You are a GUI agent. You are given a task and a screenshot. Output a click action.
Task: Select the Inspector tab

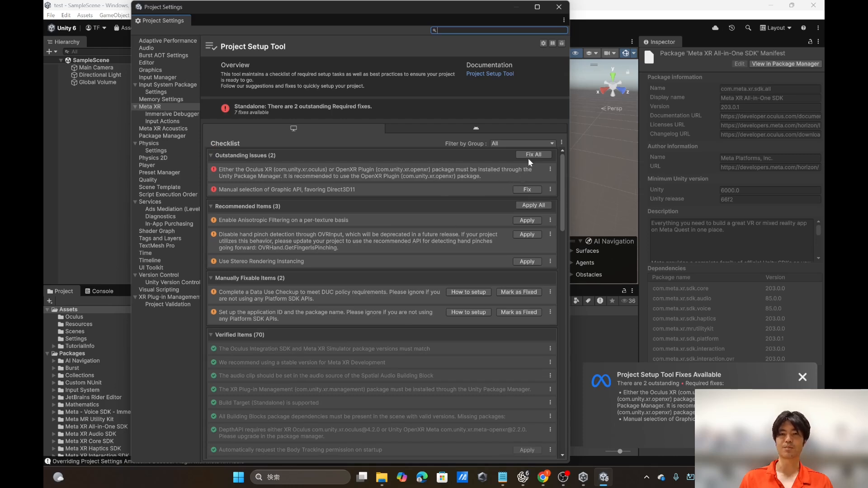659,42
